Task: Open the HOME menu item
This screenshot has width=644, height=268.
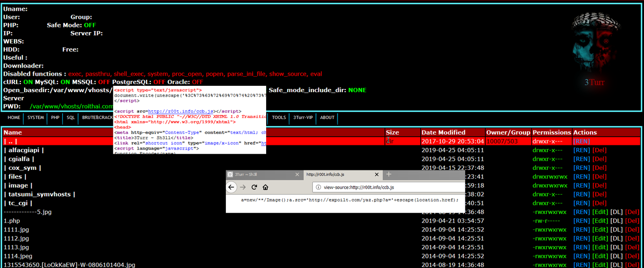Action: 14,117
